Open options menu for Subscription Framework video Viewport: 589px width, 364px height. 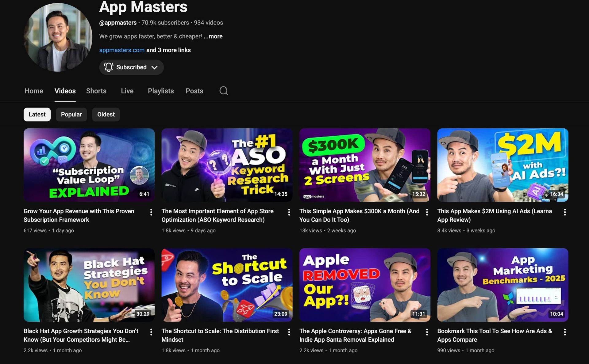(151, 212)
